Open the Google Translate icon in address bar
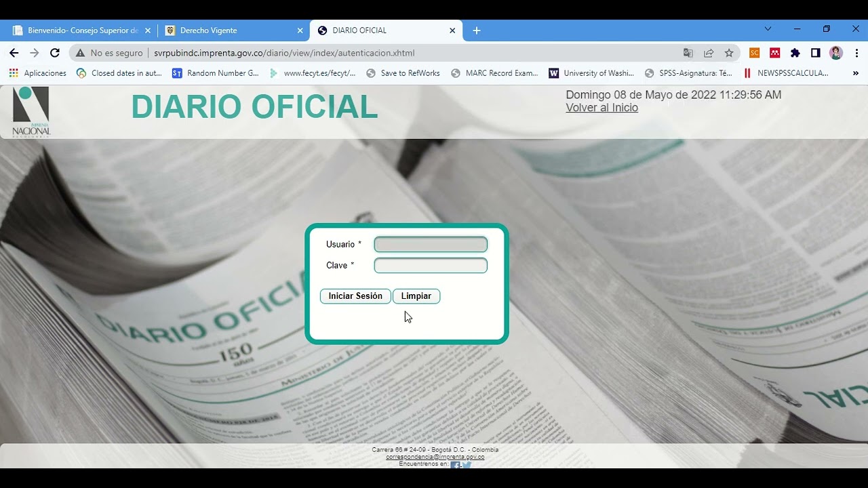Image resolution: width=868 pixels, height=488 pixels. (x=688, y=53)
